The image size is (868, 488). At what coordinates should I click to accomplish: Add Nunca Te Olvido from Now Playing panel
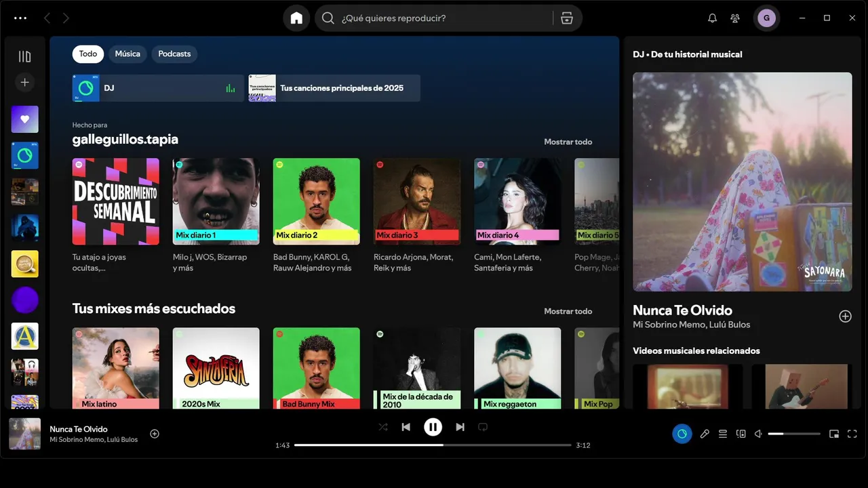click(845, 316)
